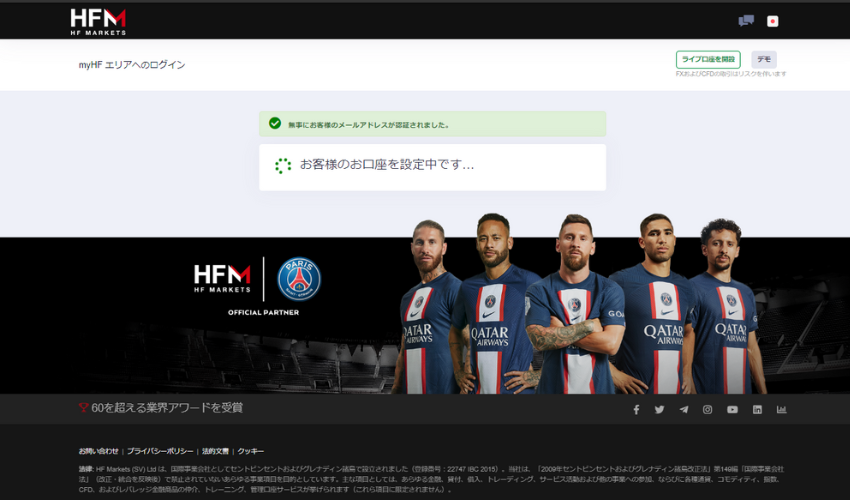Click the OFFICIAL PARTNER label
This screenshot has width=850, height=500.
263,312
